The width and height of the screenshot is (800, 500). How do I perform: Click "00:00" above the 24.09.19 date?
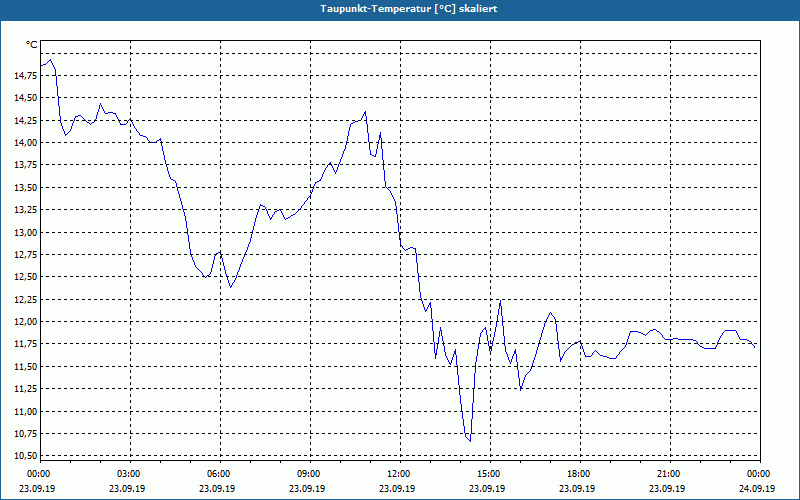(760, 474)
